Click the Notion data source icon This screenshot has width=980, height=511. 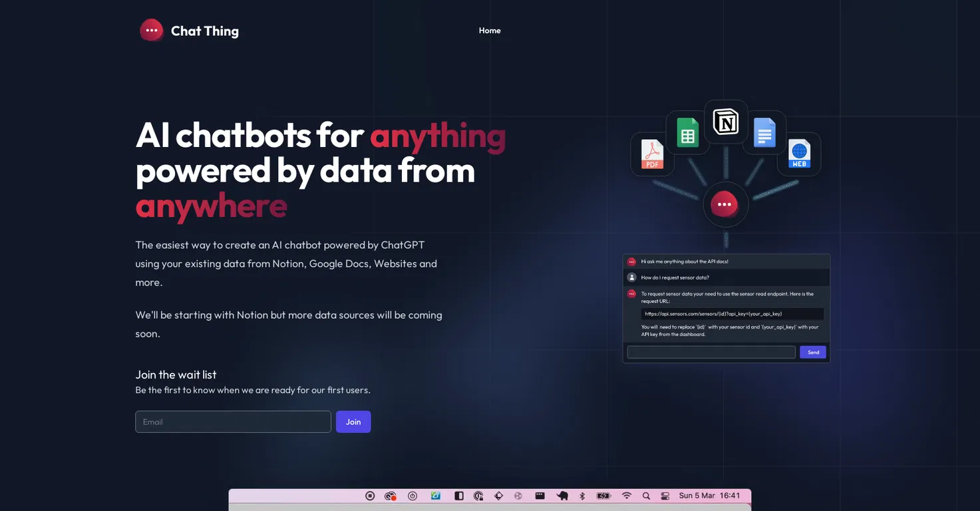(726, 122)
